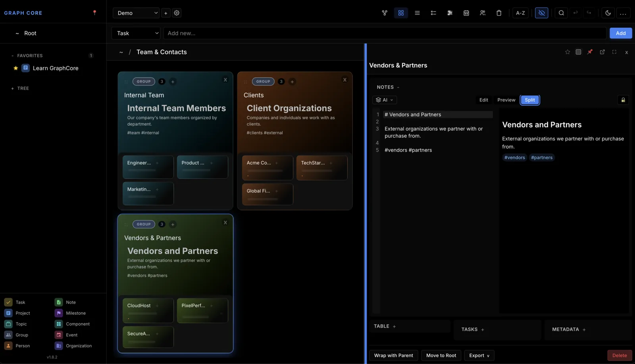Open the search magnifier icon

pyautogui.click(x=561, y=13)
